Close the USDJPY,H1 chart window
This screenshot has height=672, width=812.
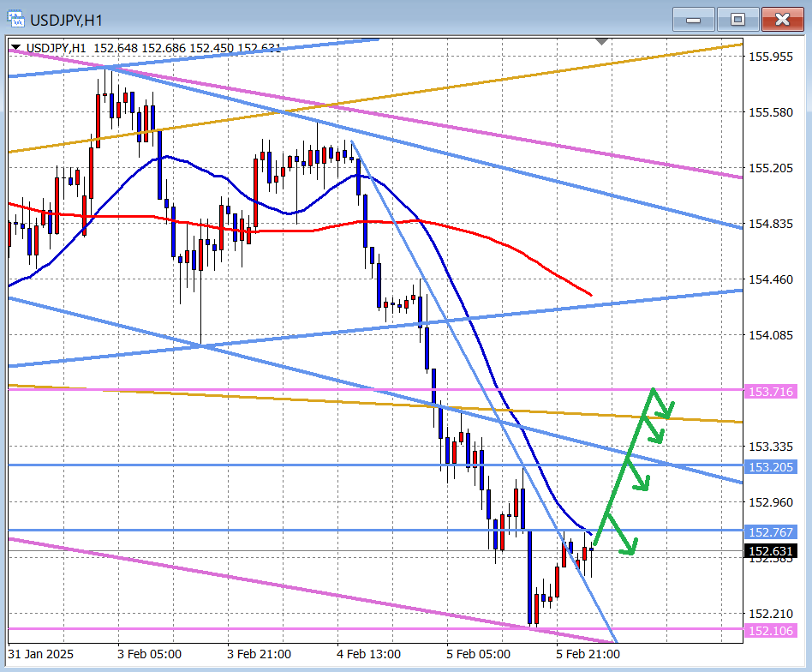coord(782,19)
